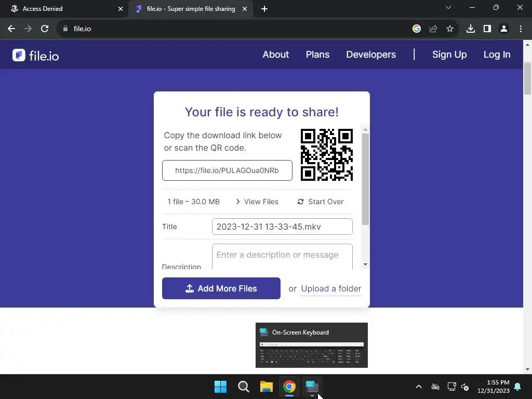Select the file.io Super simple file sharing tab

[x=191, y=9]
